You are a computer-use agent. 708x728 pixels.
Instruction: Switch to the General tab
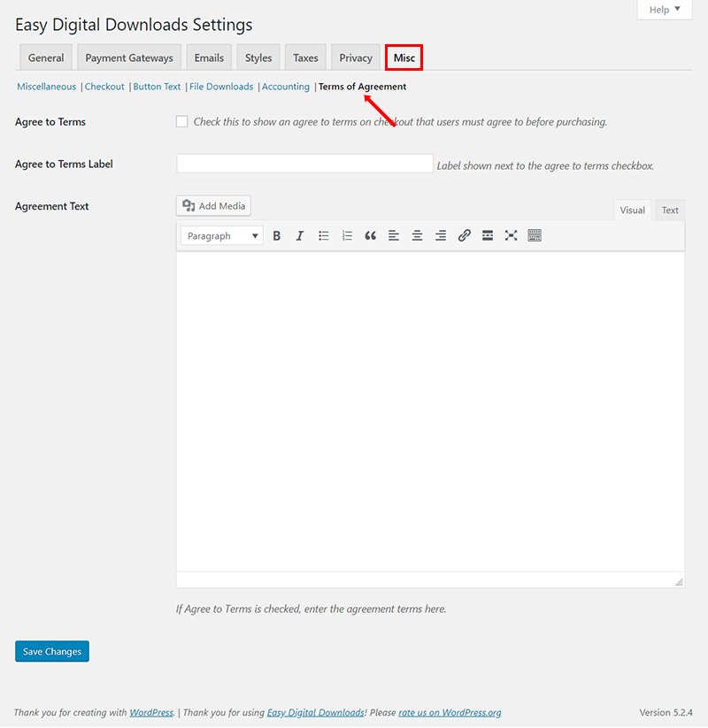(46, 58)
